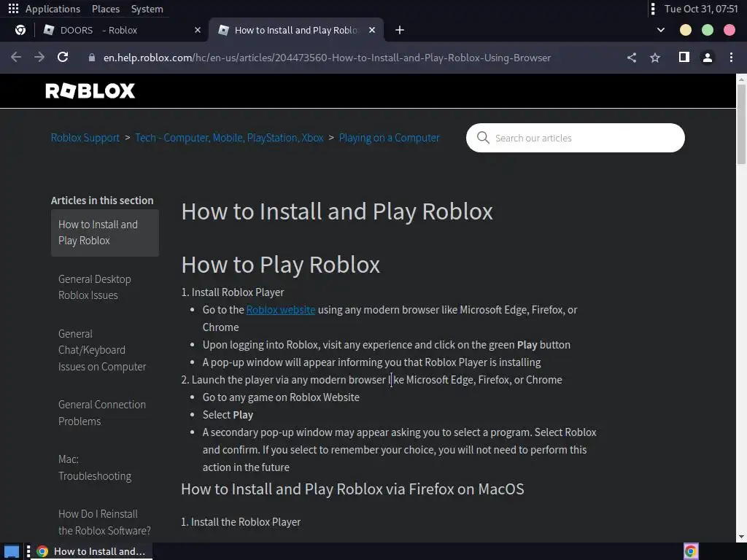Go forward to the next page

tap(39, 58)
